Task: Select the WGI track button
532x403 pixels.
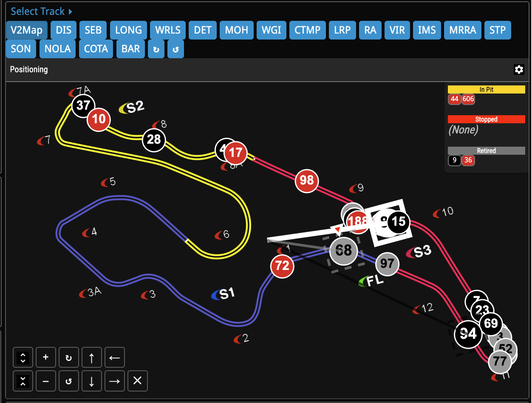Action: 271,30
